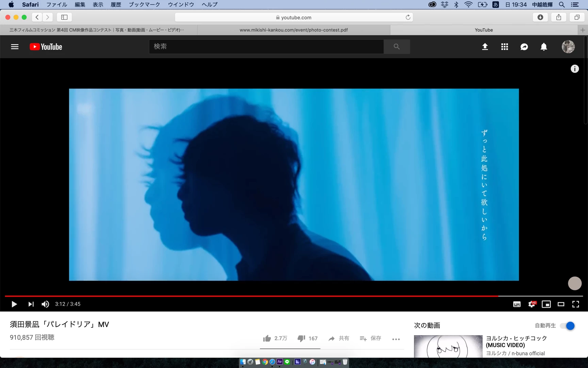Open the ヨルシカ ヒッチコック thumbnail

pyautogui.click(x=448, y=346)
